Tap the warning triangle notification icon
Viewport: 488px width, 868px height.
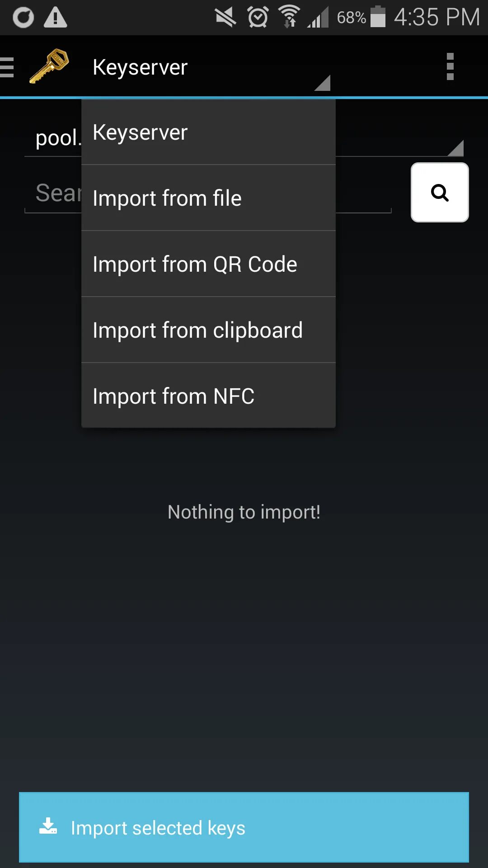(x=55, y=18)
